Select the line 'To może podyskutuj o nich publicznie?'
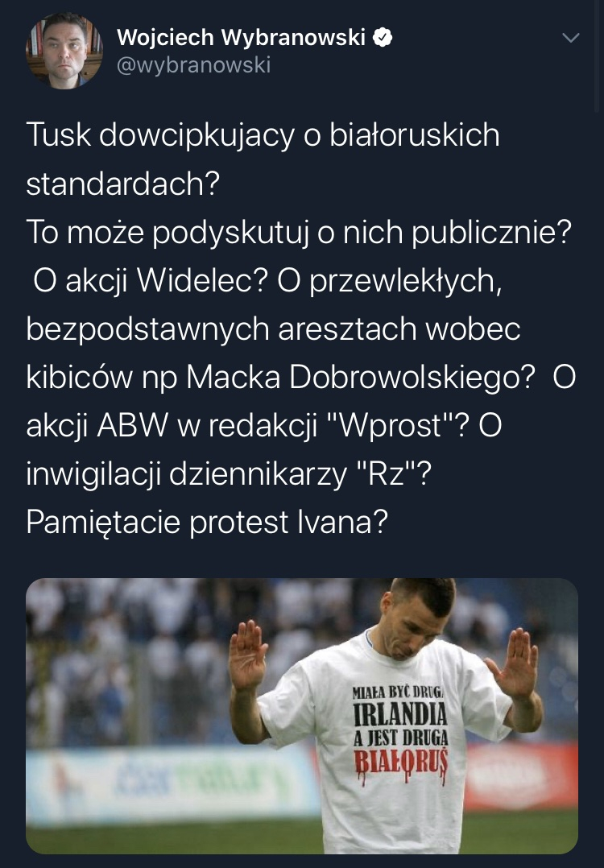 coord(299,232)
